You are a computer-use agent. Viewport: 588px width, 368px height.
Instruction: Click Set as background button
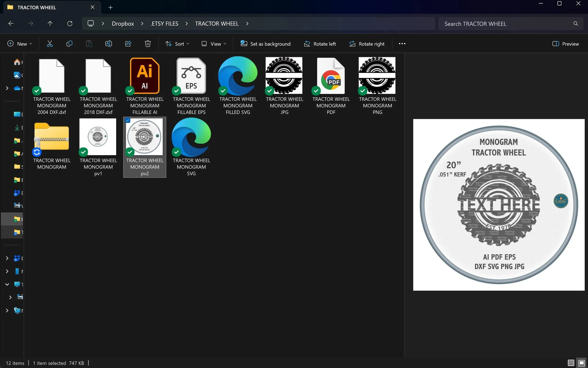266,44
